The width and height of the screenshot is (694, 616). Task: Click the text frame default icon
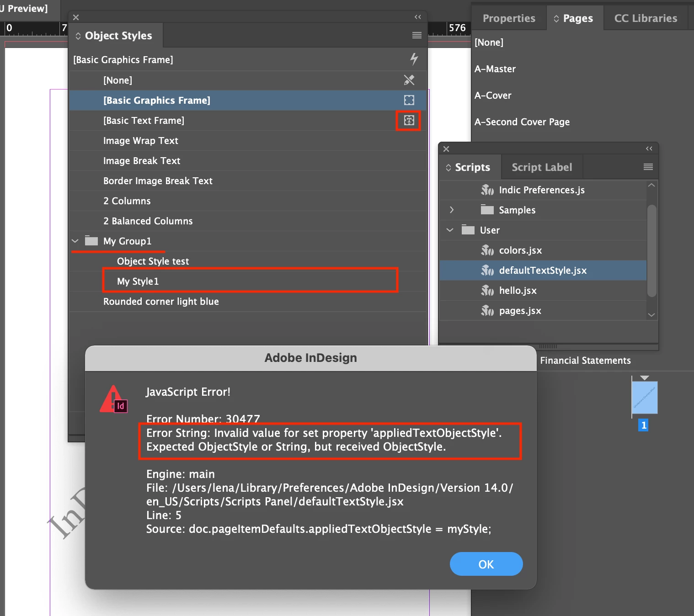coord(409,120)
